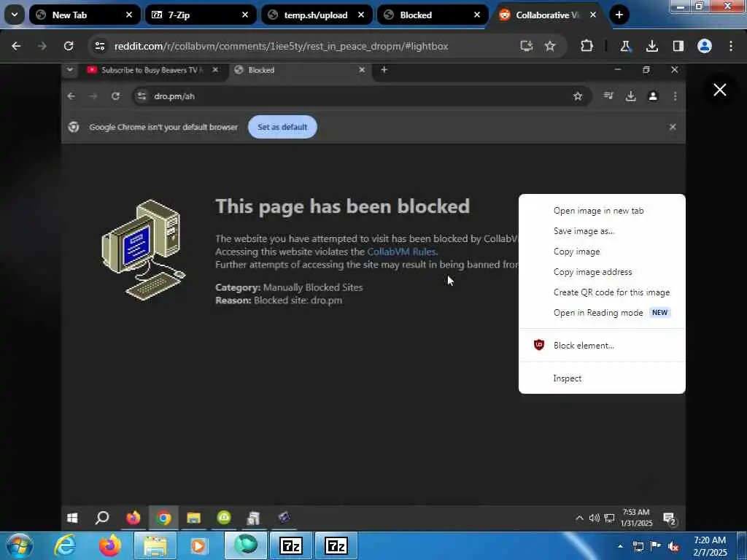Select Copy image from context menu
Viewport: 747px width, 560px height.
click(602, 252)
